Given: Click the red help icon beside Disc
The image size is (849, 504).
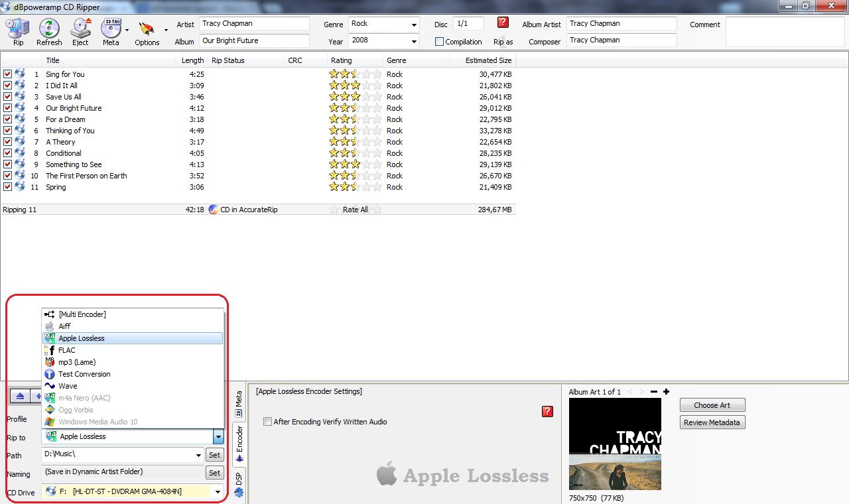Looking at the screenshot, I should coord(503,23).
